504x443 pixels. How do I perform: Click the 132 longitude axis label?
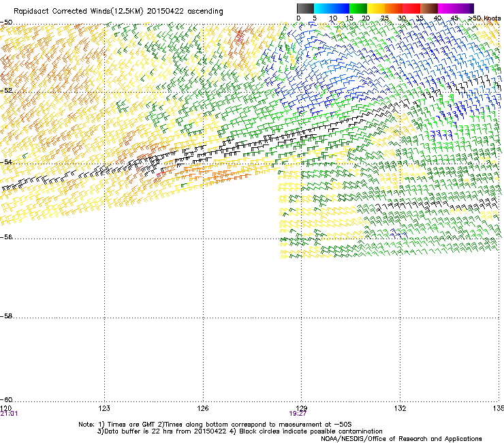[x=400, y=408]
